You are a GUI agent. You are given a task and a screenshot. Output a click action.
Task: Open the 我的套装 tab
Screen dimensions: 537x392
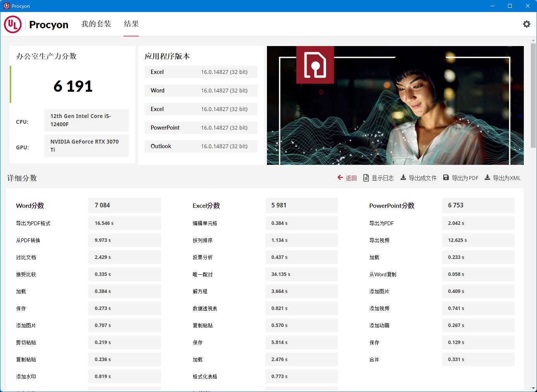click(x=96, y=24)
